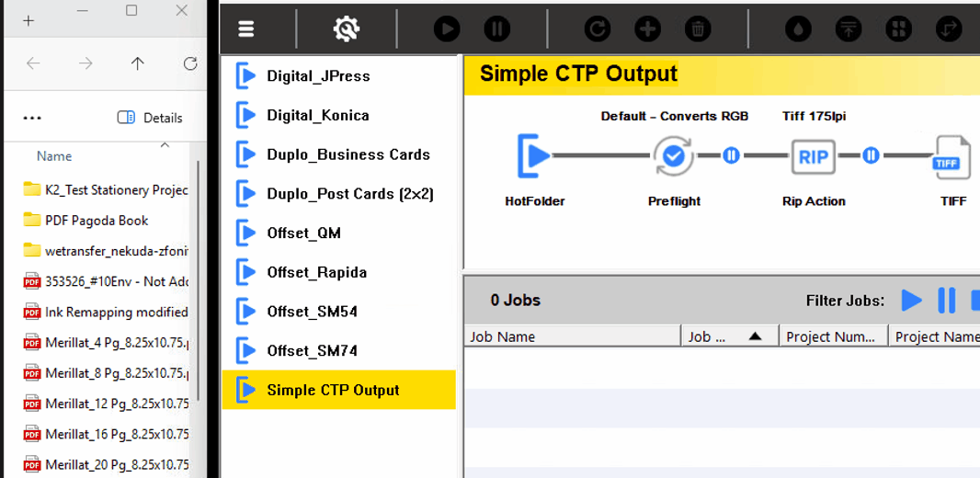
Task: Select Merillat_20 Pg PDF file
Action: (106, 465)
